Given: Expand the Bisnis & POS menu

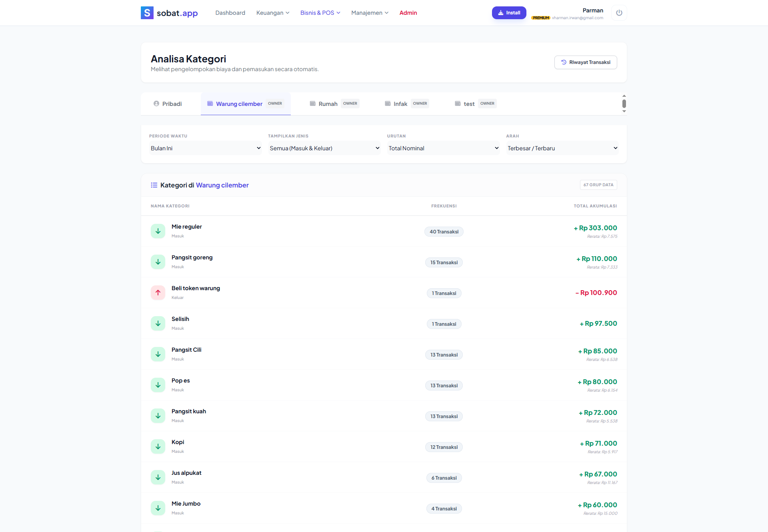Looking at the screenshot, I should (320, 13).
